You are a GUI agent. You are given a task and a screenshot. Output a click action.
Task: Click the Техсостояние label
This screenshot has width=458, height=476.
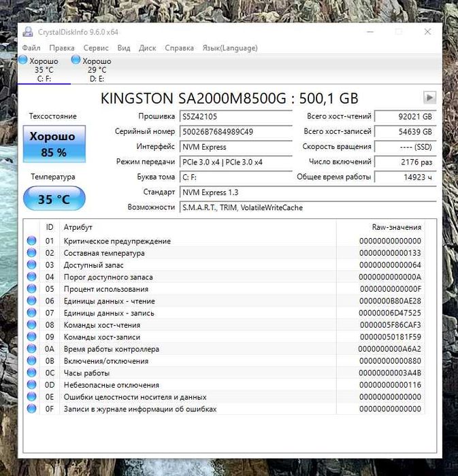(53, 116)
